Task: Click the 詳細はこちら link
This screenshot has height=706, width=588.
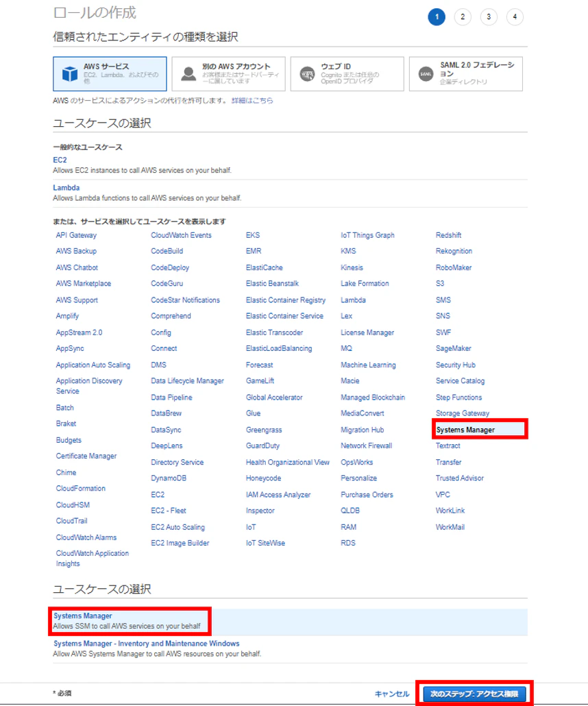Action: click(252, 100)
